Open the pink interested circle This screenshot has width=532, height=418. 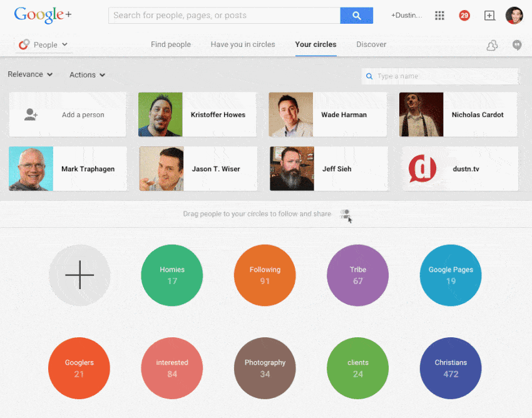tap(172, 368)
